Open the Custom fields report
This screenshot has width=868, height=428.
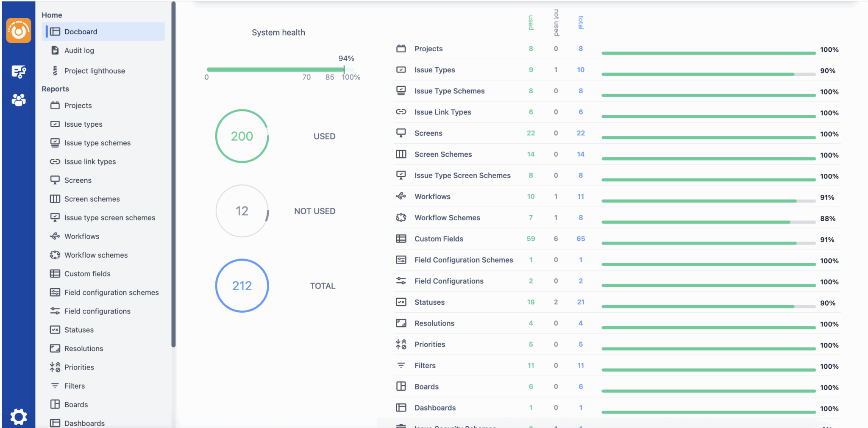(87, 274)
